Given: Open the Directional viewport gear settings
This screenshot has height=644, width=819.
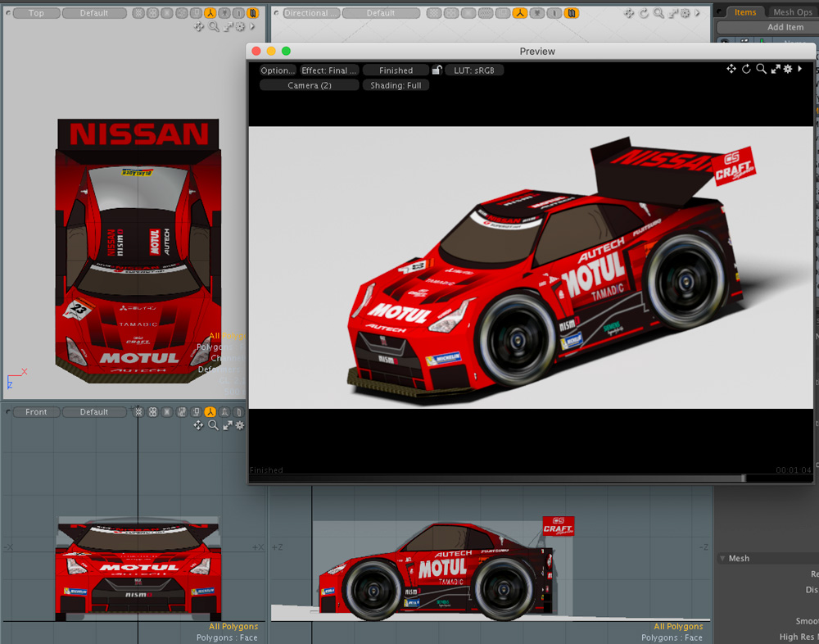Looking at the screenshot, I should (x=685, y=13).
